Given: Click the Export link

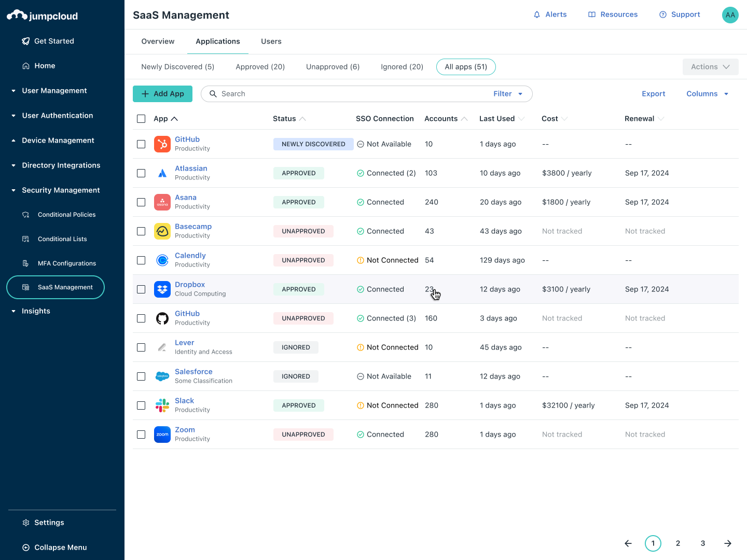Looking at the screenshot, I should click(x=653, y=94).
